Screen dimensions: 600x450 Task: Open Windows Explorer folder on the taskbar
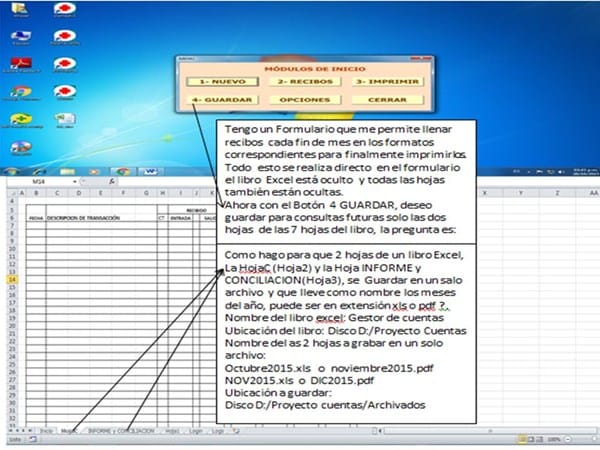tap(67, 171)
